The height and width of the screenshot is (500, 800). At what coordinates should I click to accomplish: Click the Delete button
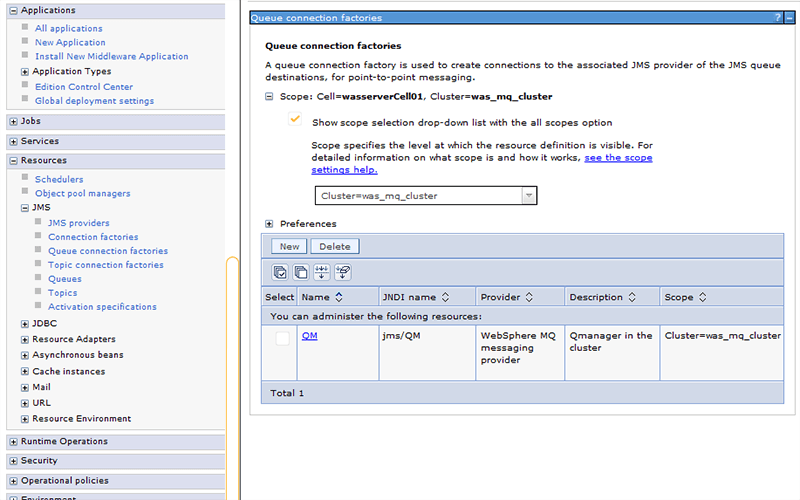[x=335, y=246]
